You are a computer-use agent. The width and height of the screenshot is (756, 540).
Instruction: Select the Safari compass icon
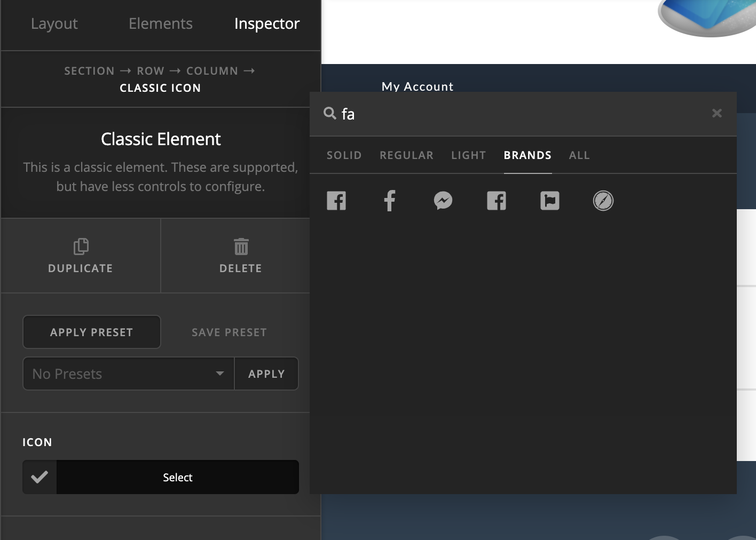(x=603, y=201)
